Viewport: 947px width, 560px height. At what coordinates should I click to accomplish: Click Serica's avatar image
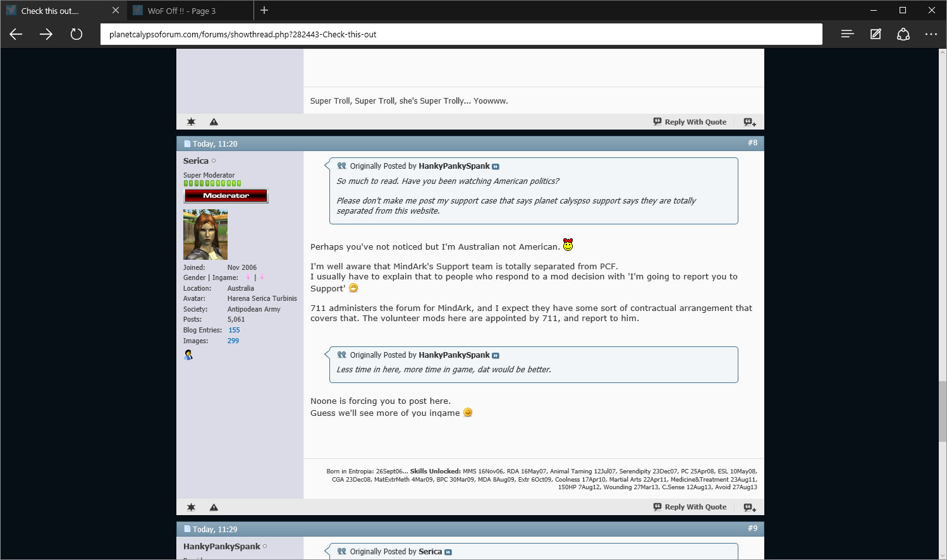coord(205,234)
